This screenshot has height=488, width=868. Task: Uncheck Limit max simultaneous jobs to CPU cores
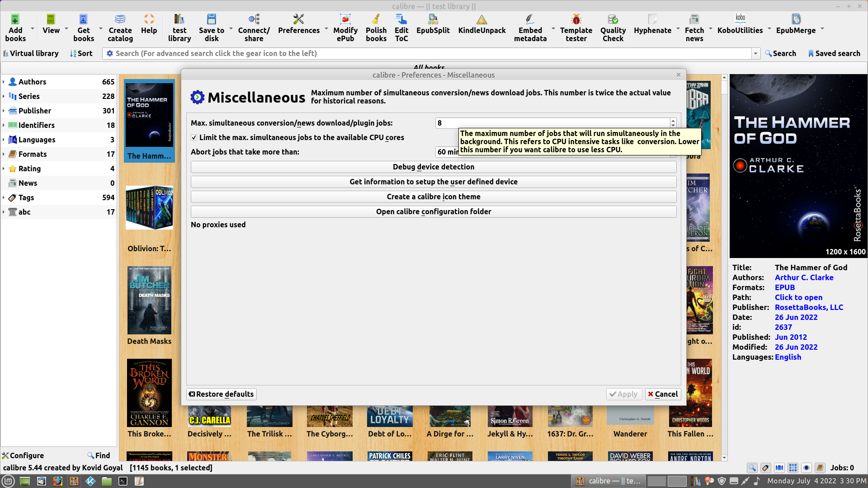pyautogui.click(x=194, y=137)
